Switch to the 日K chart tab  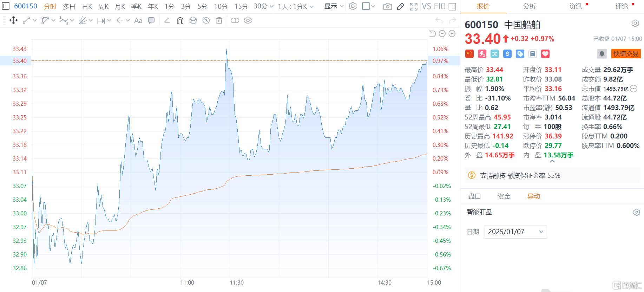(x=87, y=6)
